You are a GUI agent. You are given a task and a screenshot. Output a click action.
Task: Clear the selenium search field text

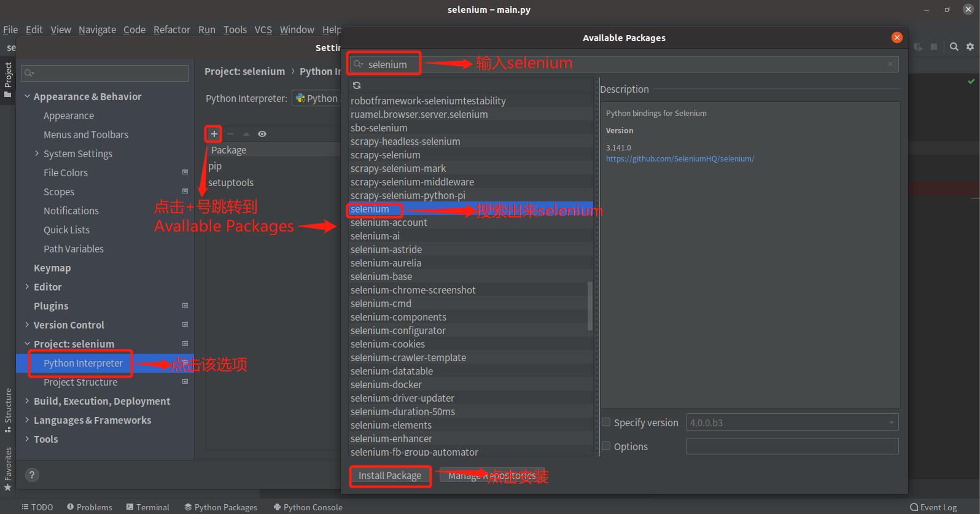pos(890,64)
